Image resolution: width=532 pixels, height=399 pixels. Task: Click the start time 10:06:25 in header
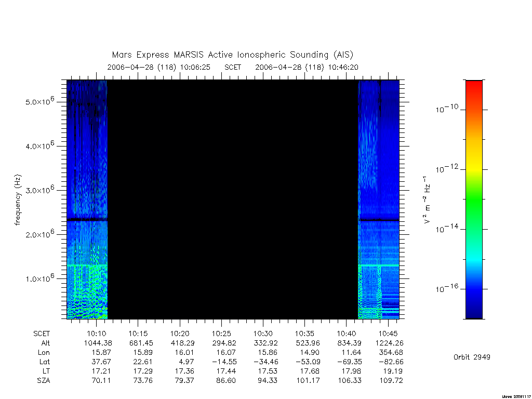195,67
